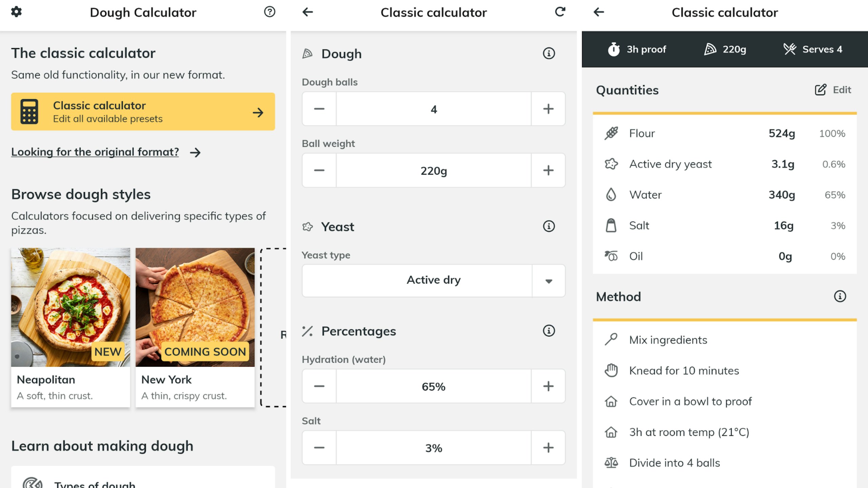Increase the ball weight
The width and height of the screenshot is (868, 488).
[x=548, y=170]
